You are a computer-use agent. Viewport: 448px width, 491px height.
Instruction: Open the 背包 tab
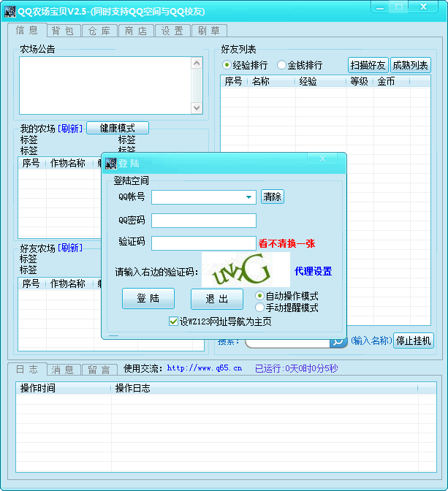63,31
